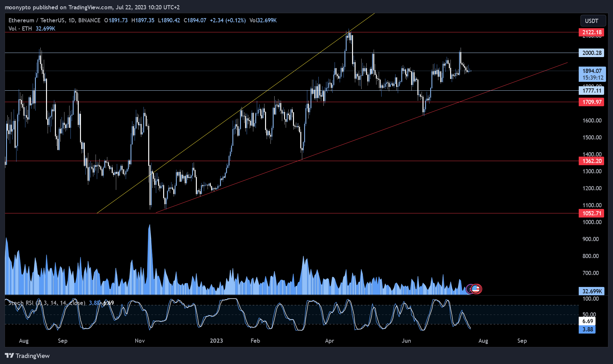Image resolution: width=613 pixels, height=364 pixels.
Task: Click the Feb label on the time axis
Action: 255,341
